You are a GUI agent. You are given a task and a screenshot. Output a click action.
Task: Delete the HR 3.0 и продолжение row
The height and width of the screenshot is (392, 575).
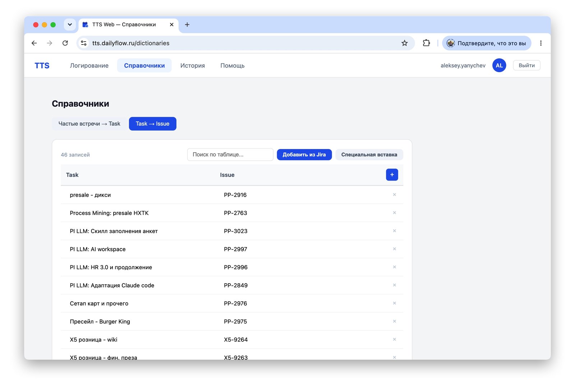394,267
